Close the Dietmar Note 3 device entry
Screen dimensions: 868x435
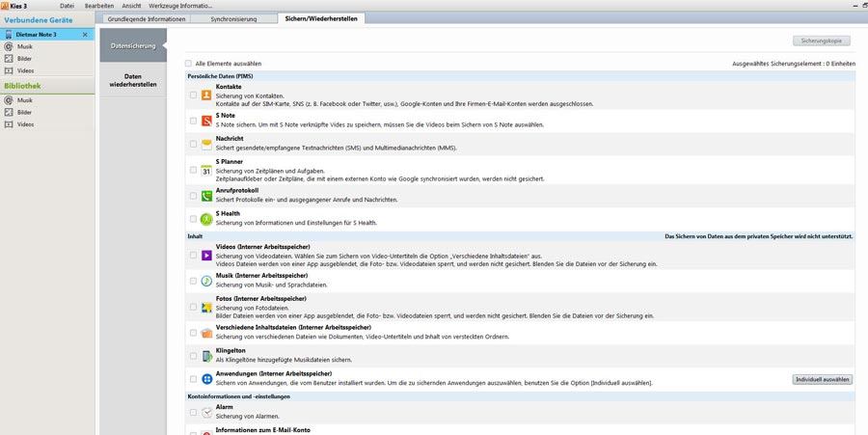[85, 35]
